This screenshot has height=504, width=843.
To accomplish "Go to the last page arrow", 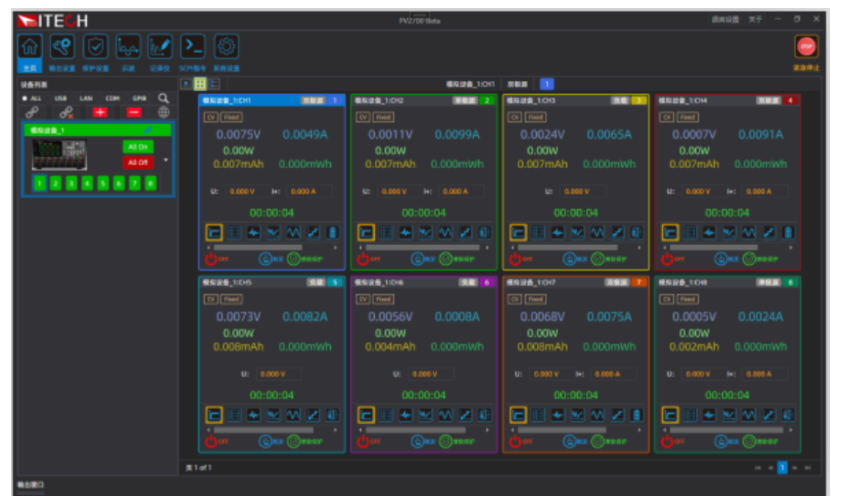I will click(808, 468).
